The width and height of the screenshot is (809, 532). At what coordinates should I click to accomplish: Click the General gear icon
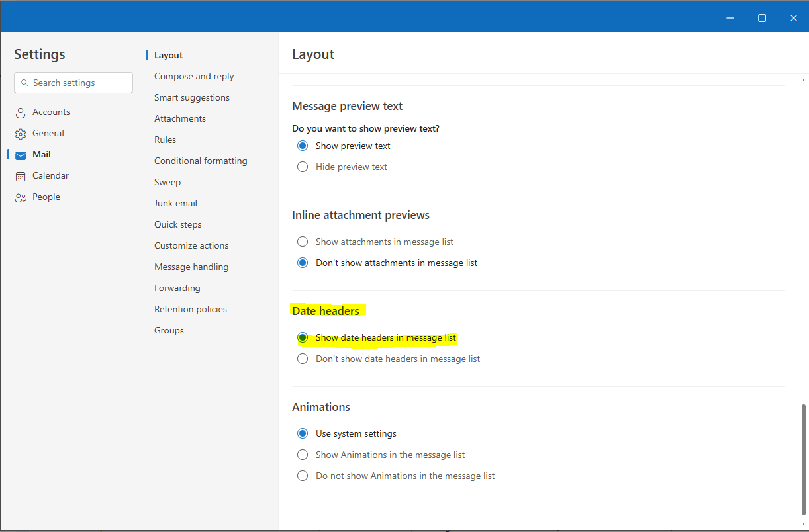tap(21, 134)
